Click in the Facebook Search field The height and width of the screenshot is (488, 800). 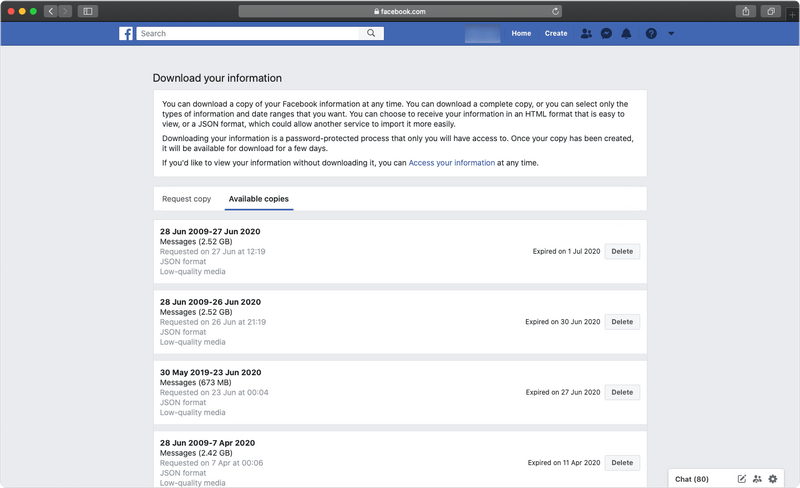click(247, 33)
